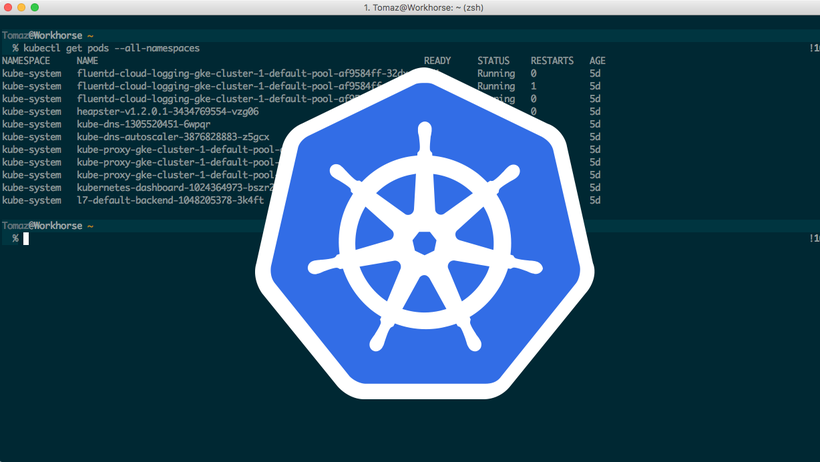Click the l7-default-backend-1048205378-3k4ft pod name
820x462 pixels.
pos(170,200)
